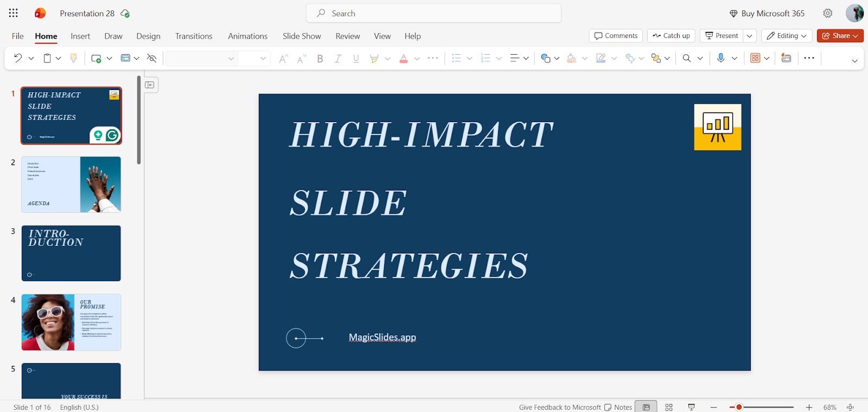Click the New Slide icon
The width and height of the screenshot is (868, 412).
96,58
